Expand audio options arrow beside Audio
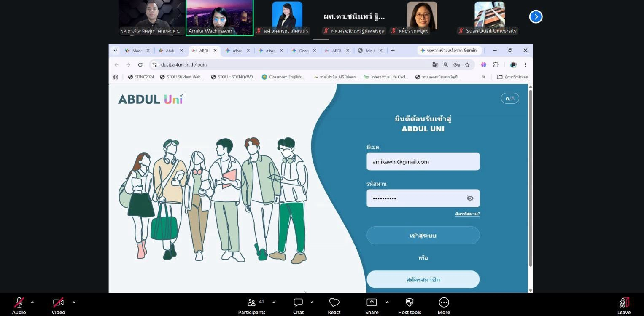Screen dimensions: 644x316 32,302
